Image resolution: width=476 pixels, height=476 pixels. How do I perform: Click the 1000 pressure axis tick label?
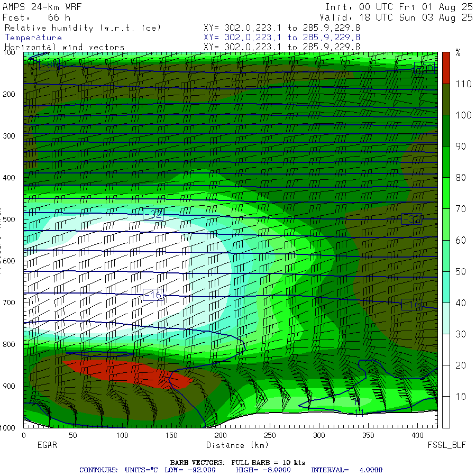tap(7, 428)
